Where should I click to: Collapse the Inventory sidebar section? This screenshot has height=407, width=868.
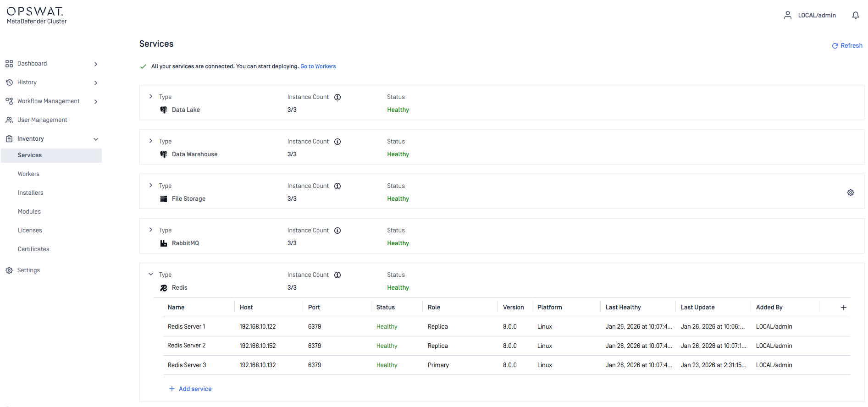pyautogui.click(x=95, y=139)
